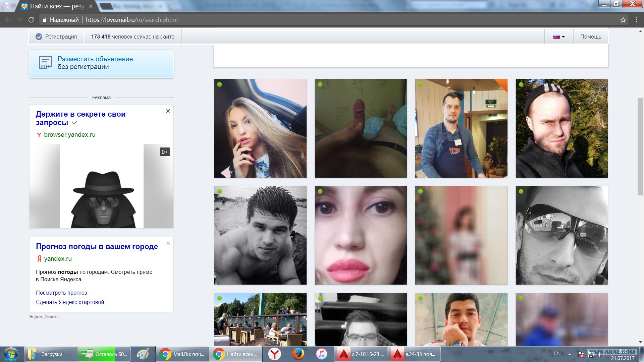Close the Yandex browser ad
Viewport: 644px width, 362px height.
[168, 111]
